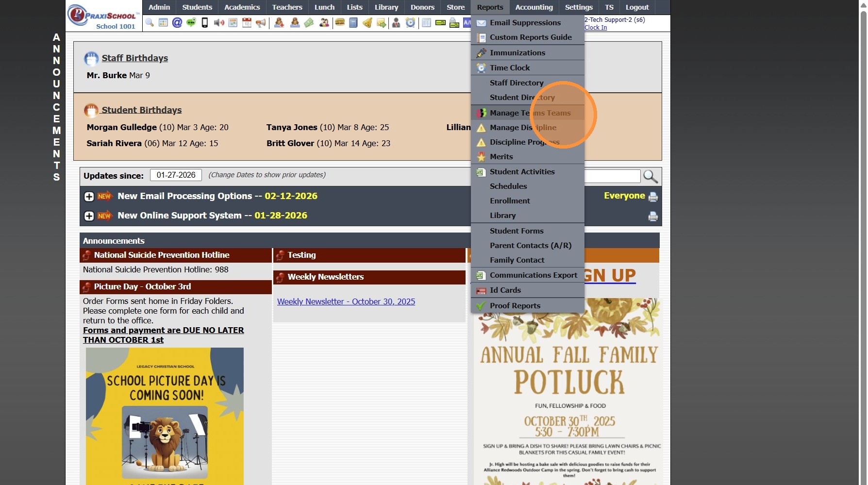Click the sticky note arrow toolbar icon
868x485 pixels.
(x=382, y=23)
